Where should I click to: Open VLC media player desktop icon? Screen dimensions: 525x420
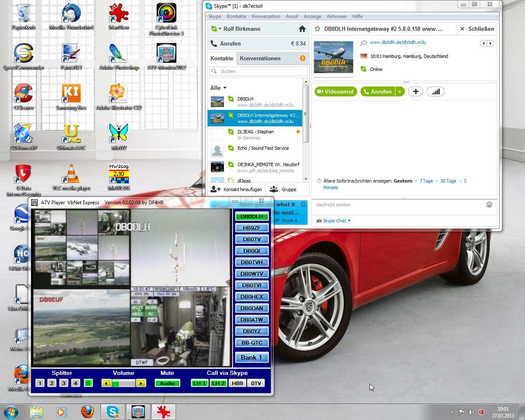[71, 177]
